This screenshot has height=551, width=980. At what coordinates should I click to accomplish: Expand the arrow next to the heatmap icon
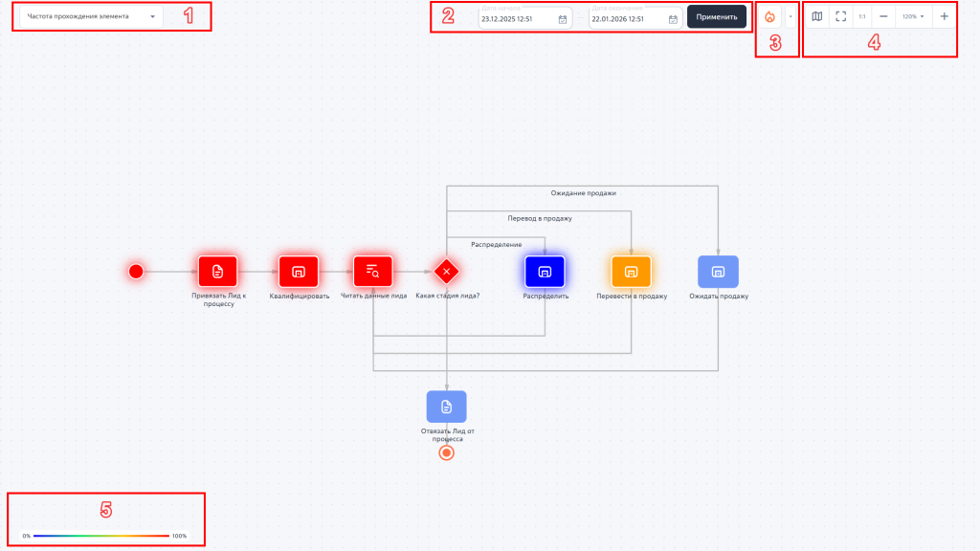tap(791, 17)
